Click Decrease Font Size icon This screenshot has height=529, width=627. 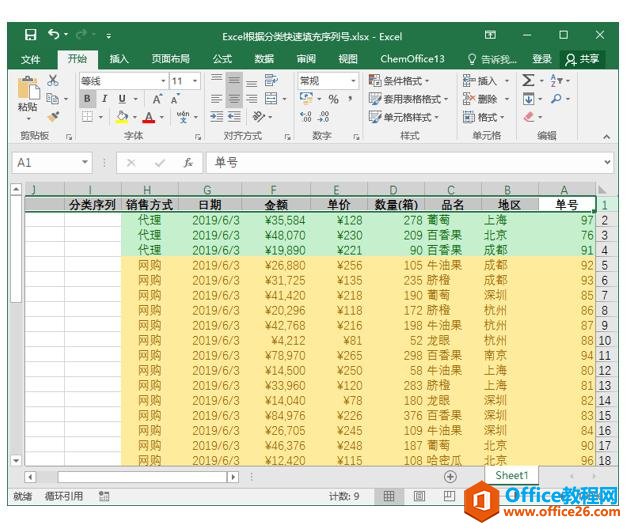tap(175, 99)
